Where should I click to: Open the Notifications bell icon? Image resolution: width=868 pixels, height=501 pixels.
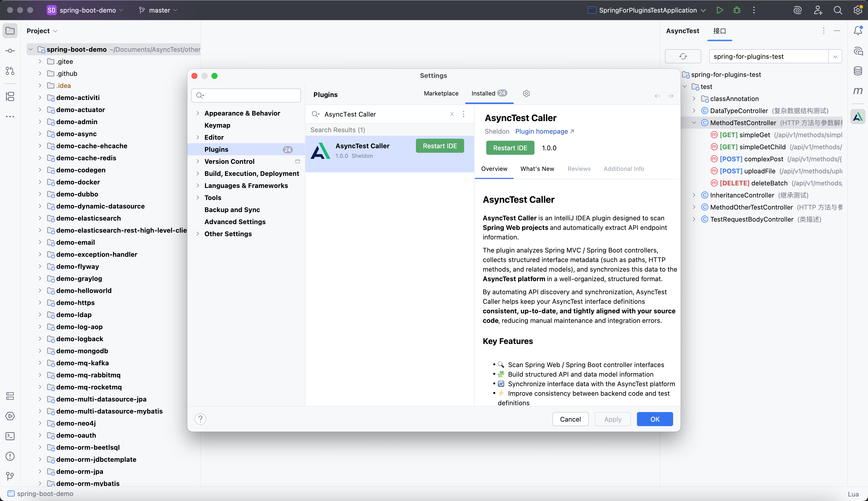click(x=858, y=31)
